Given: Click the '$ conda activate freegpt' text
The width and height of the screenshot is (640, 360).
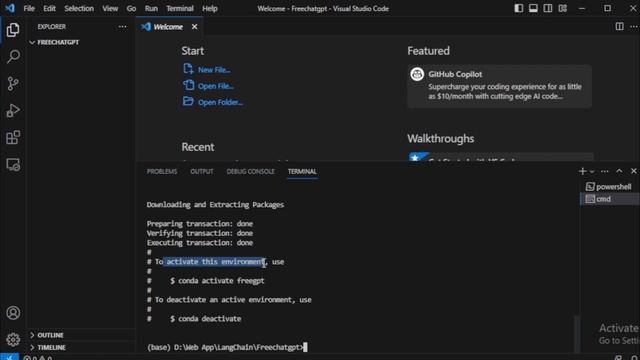Looking at the screenshot, I should (x=217, y=281).
